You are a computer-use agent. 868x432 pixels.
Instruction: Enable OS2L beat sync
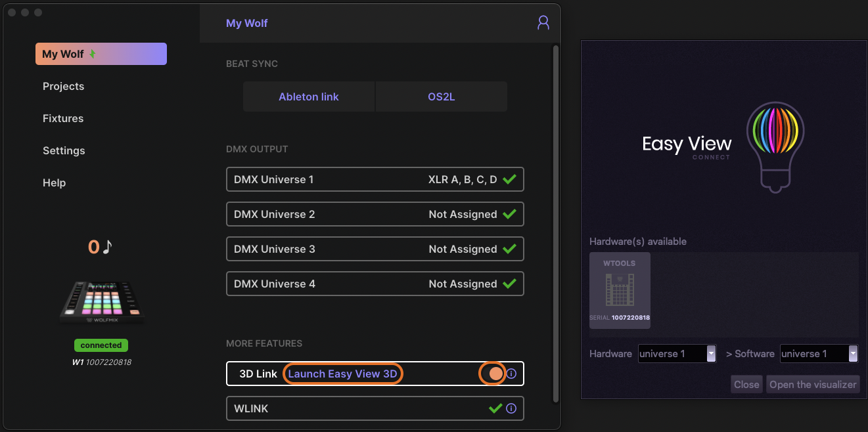(x=441, y=97)
